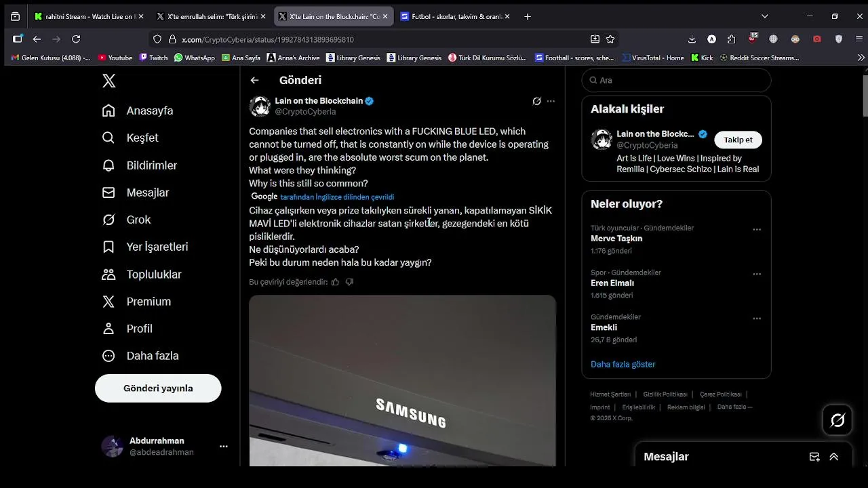
Task: Click the address bar URL
Action: [x=268, y=39]
